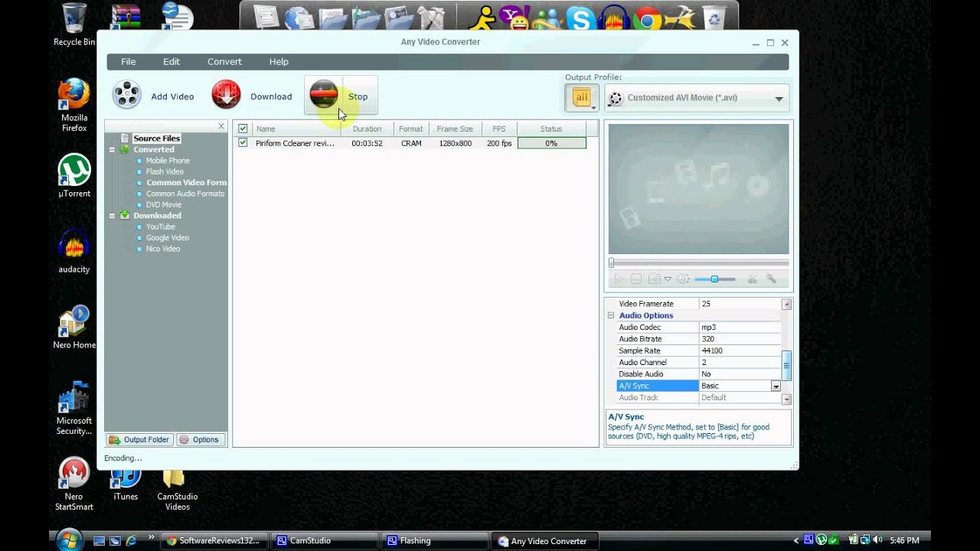Adjust the preview volume slider

[714, 279]
